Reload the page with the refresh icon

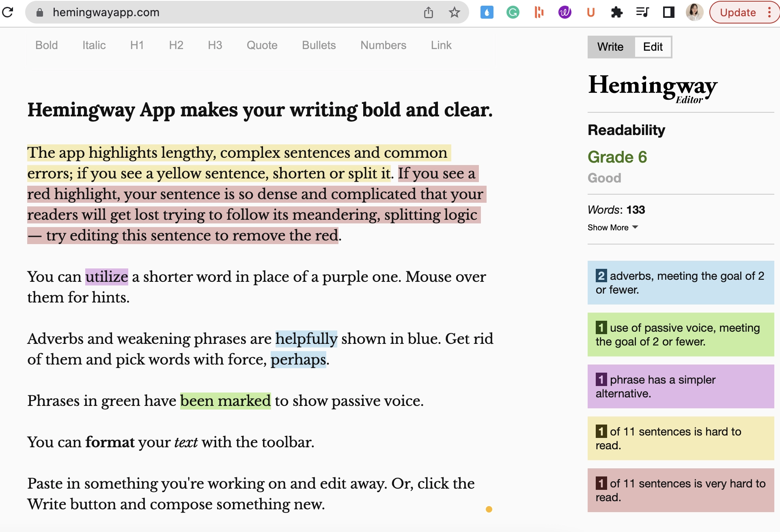8,13
